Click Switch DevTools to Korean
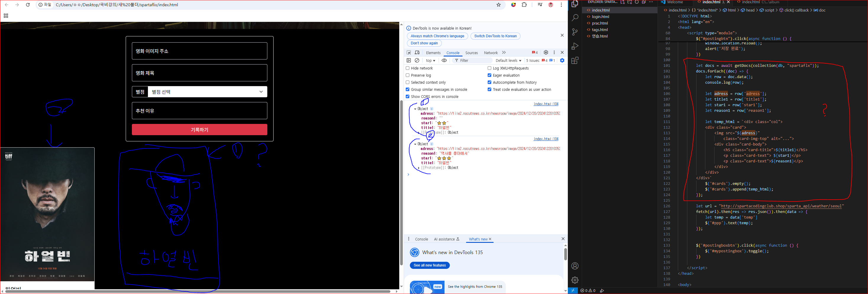Image resolution: width=868 pixels, height=294 pixels. pyautogui.click(x=495, y=36)
